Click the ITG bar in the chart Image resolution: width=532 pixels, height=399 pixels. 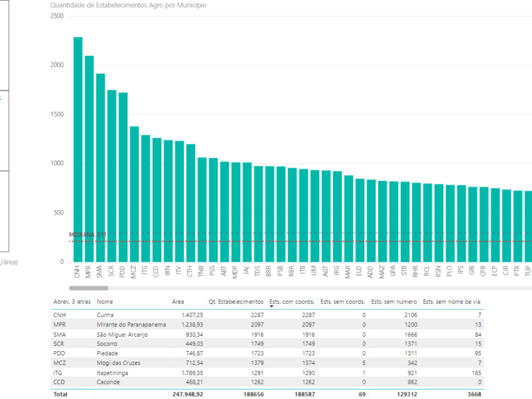point(146,198)
